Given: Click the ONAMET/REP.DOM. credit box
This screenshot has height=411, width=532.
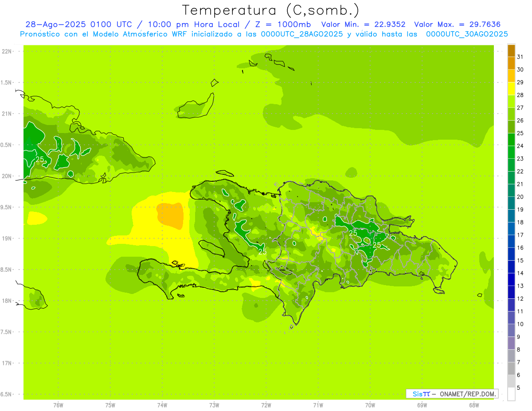Looking at the screenshot, I should pos(452,394).
